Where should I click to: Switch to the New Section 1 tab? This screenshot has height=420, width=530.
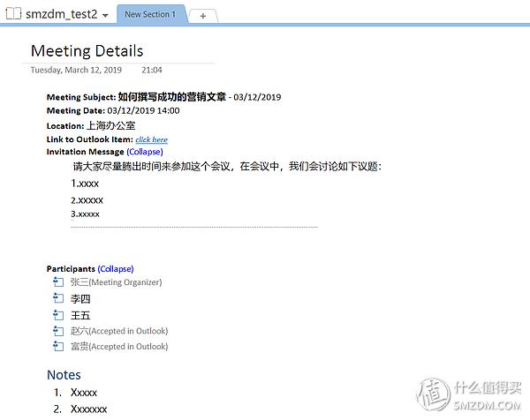(150, 14)
